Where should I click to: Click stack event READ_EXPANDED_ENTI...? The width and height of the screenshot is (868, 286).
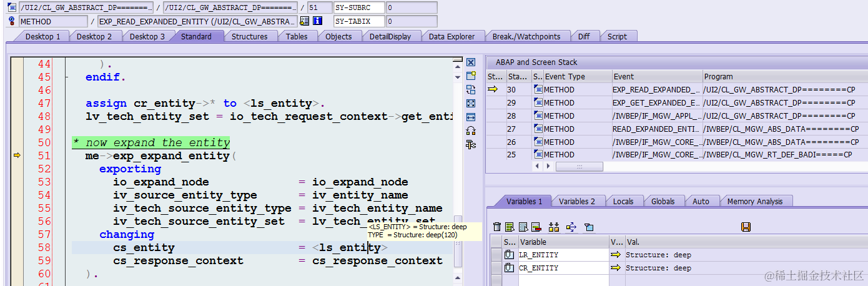coord(656,129)
